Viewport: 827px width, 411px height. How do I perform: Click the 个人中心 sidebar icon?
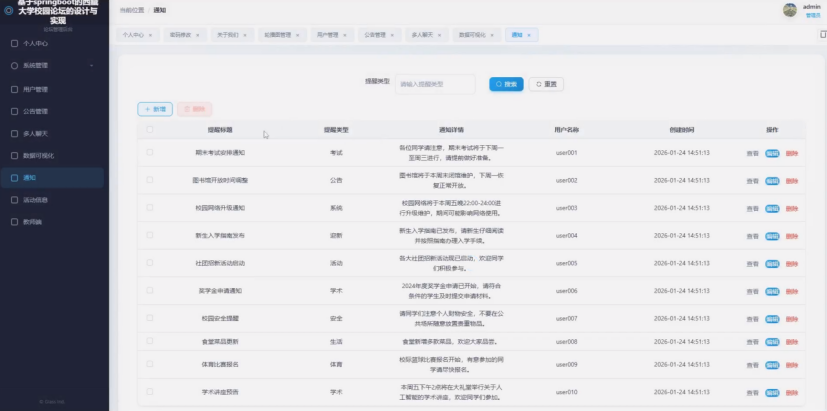click(15, 44)
